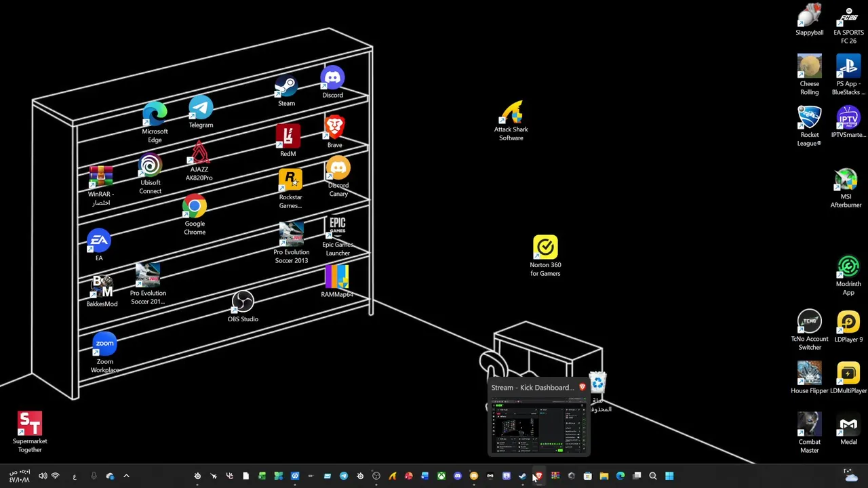The height and width of the screenshot is (488, 868).
Task: Open the Pro Evolution Soccer 2013 icon
Action: pos(291,235)
